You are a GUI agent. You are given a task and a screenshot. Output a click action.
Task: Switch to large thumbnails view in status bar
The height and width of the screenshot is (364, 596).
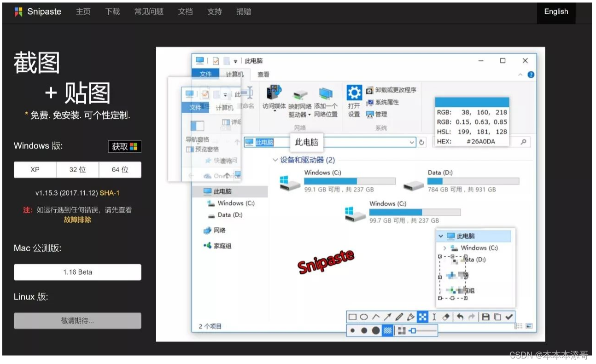529,326
